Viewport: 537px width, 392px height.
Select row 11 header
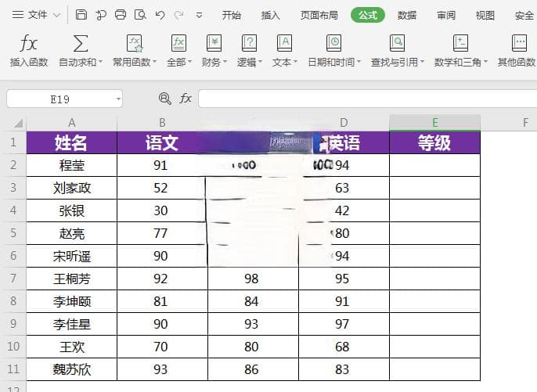13,369
